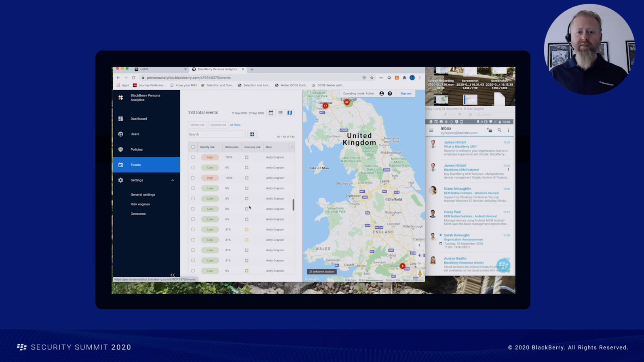Viewport: 644px width, 362px height.
Task: Switch events to list view
Action: [x=280, y=113]
